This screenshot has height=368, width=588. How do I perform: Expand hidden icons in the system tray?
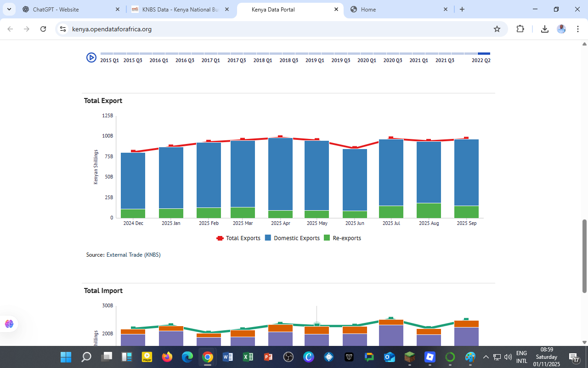[486, 356]
